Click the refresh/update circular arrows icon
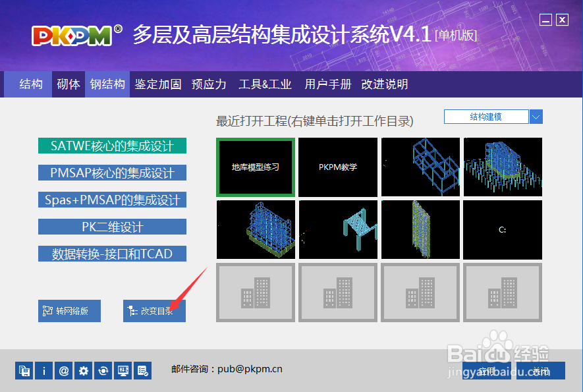Screen dimensions: 583x392 (103, 370)
